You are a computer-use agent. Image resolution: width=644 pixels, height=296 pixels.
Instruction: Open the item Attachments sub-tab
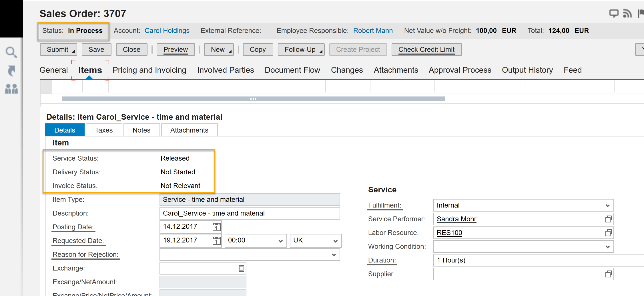pos(189,130)
